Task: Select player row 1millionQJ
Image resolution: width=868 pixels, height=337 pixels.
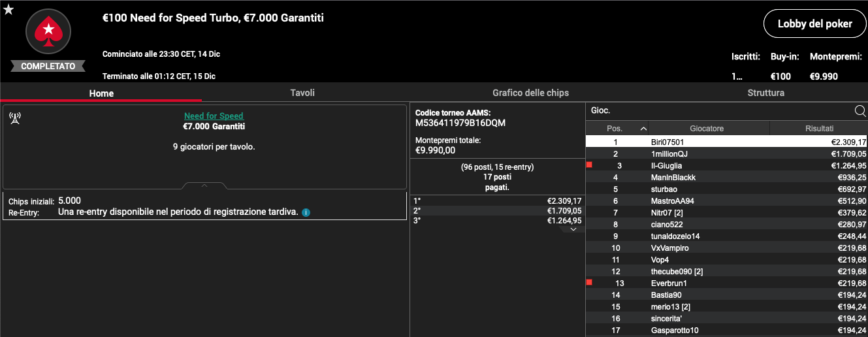Action: coord(727,153)
